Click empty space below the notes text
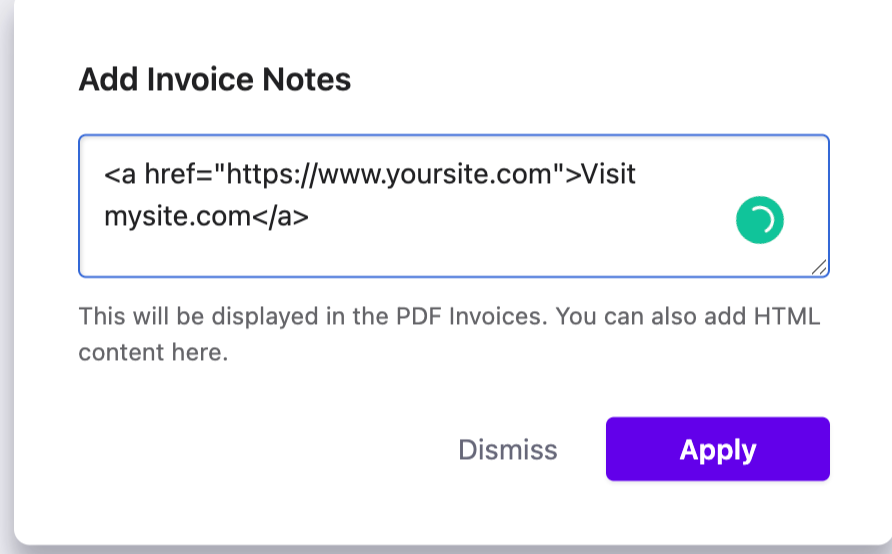Viewport: 892px width, 554px height. [x=398, y=255]
